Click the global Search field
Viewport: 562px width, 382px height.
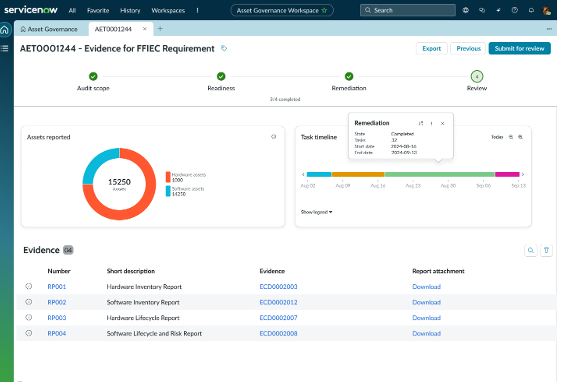coord(408,10)
